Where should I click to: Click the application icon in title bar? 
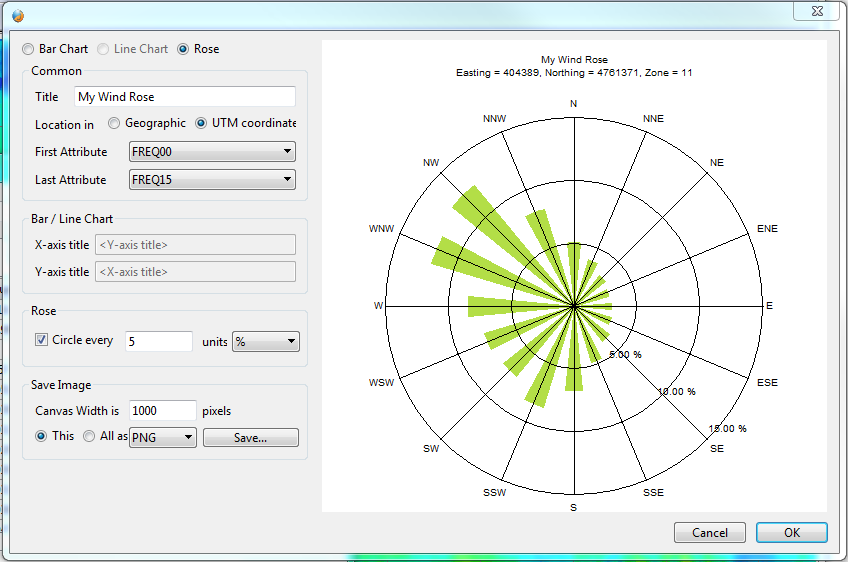(x=17, y=15)
